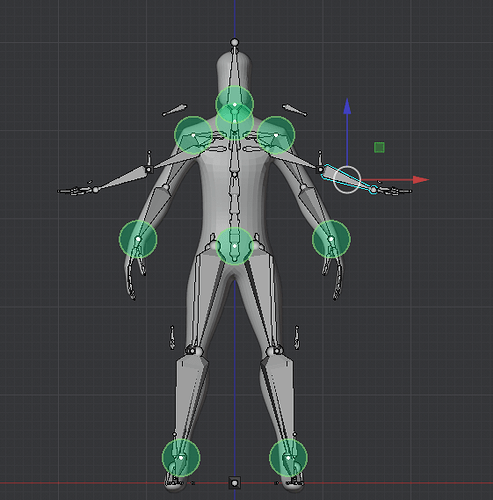Click the red X-axis gizmo arrowhead
The image size is (493, 500).
(421, 180)
